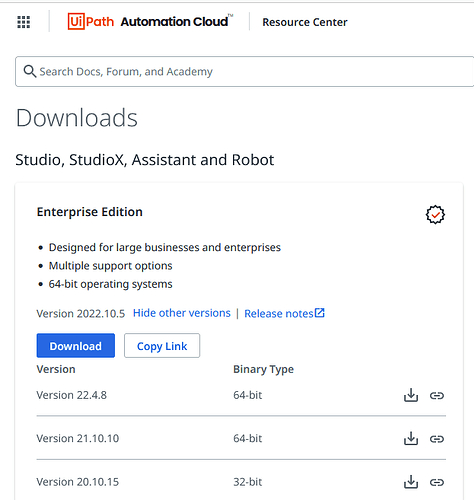This screenshot has height=500, width=474.
Task: Collapse list via Hide other versions
Action: pyautogui.click(x=182, y=313)
